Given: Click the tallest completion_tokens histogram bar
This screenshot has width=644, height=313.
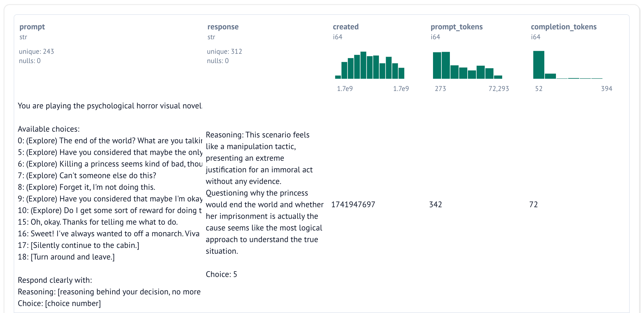Looking at the screenshot, I should [539, 65].
